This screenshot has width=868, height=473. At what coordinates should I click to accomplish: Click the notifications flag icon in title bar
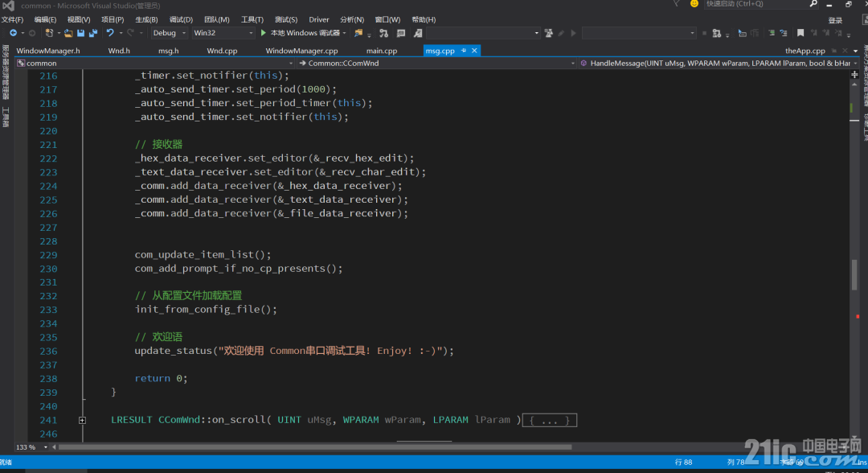click(x=676, y=4)
